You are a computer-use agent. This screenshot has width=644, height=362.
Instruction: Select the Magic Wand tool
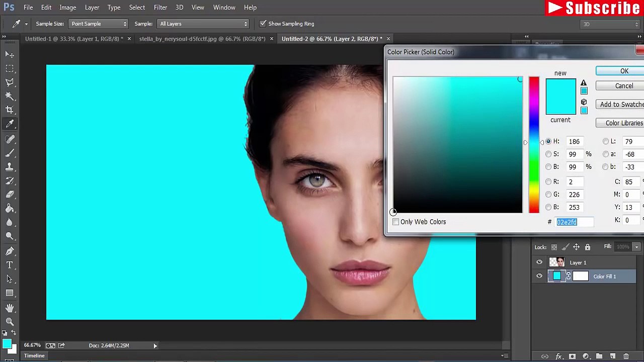point(10,96)
